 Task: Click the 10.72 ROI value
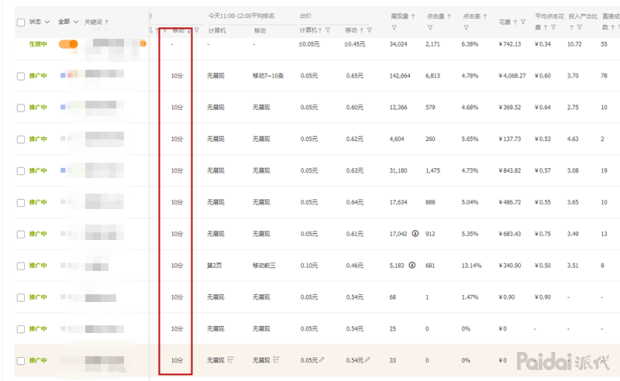click(574, 44)
